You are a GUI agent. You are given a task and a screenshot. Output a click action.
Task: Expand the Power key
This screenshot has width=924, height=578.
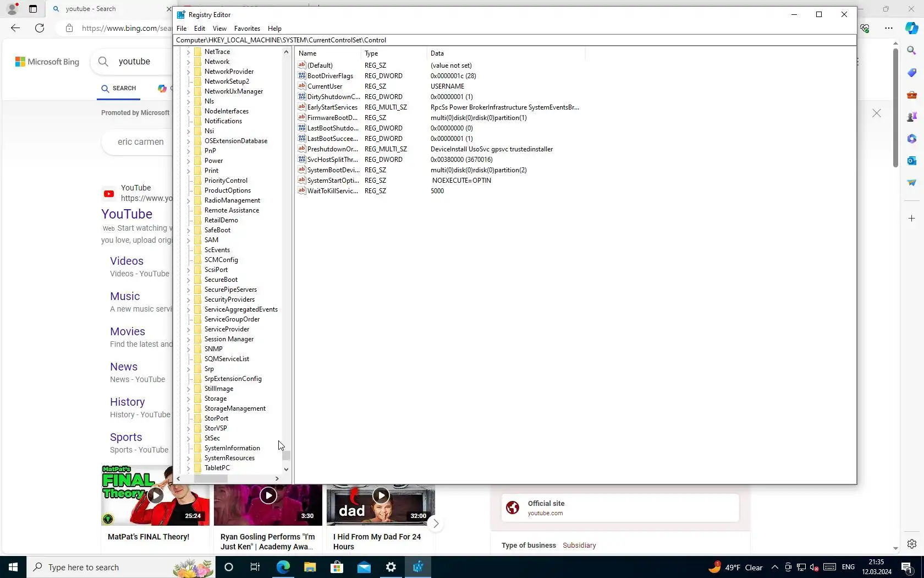[x=188, y=161]
